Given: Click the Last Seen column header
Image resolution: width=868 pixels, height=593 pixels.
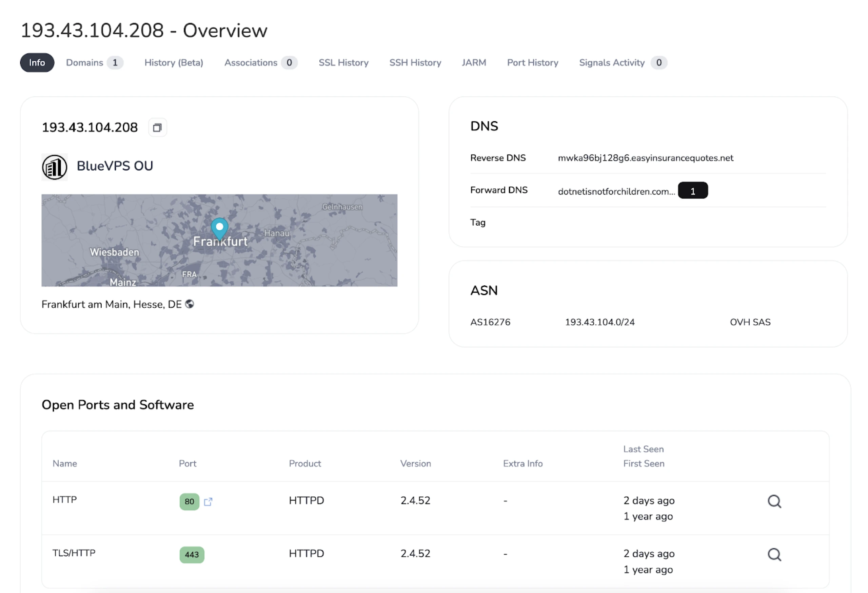Looking at the screenshot, I should [x=643, y=449].
